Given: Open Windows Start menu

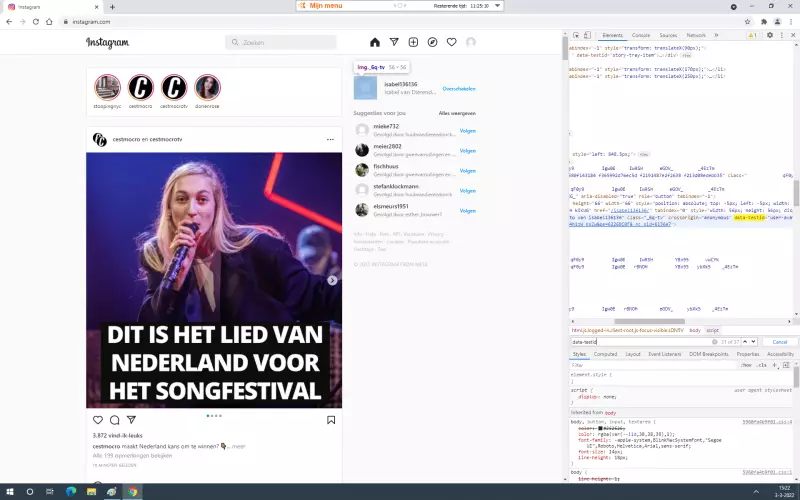Looking at the screenshot, I should point(9,492).
